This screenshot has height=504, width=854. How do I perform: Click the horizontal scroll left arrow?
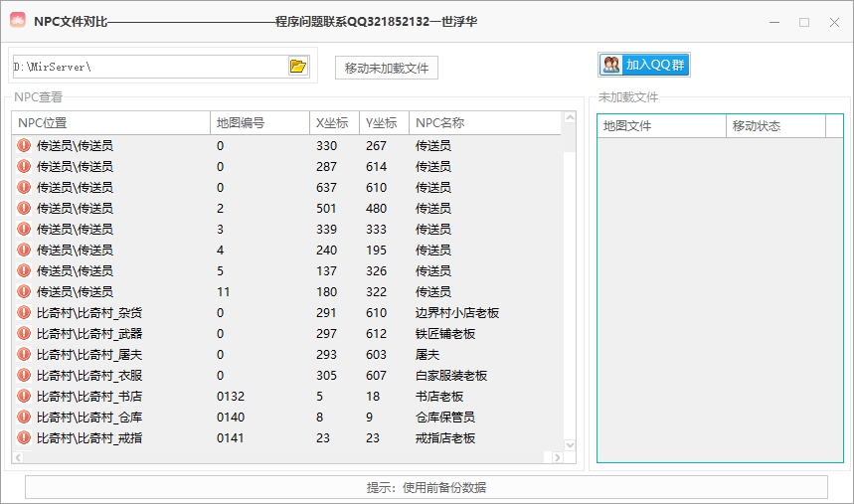click(x=18, y=457)
